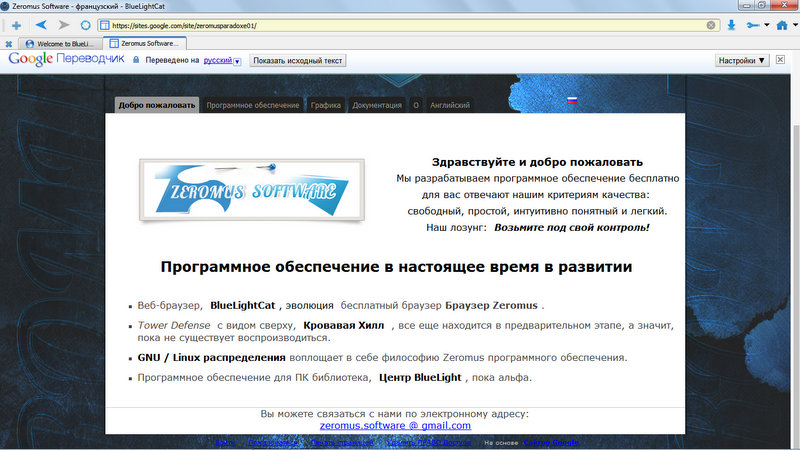Open the Английский site tab

pos(449,105)
